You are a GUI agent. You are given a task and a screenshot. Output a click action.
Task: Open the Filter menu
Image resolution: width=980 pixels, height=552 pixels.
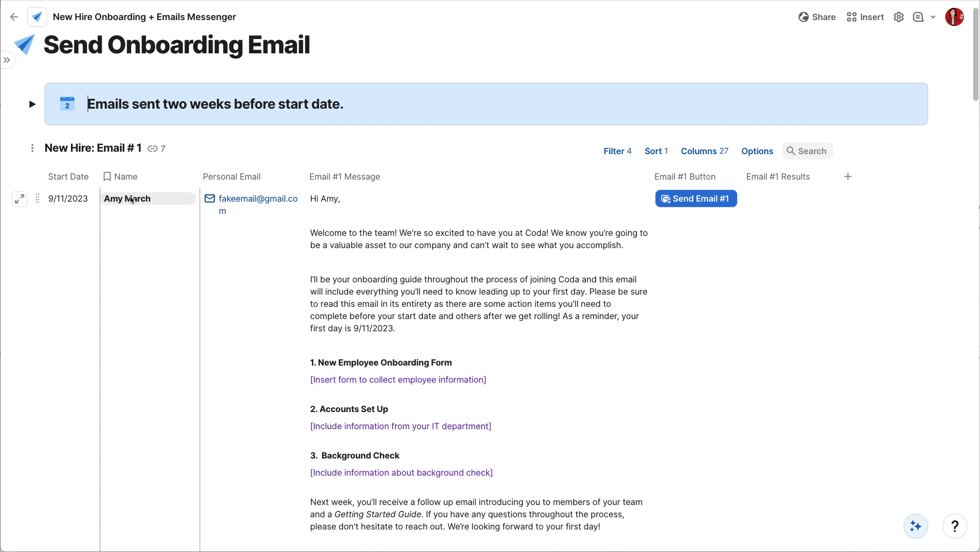(x=617, y=151)
